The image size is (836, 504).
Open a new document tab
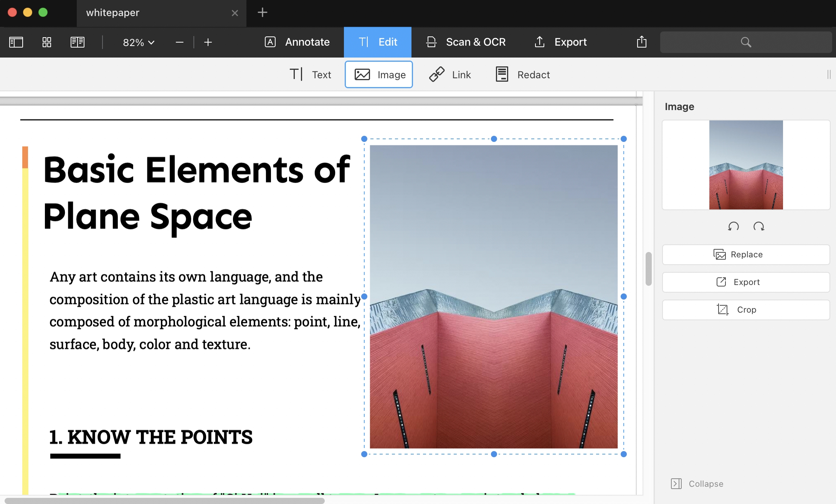(x=263, y=13)
